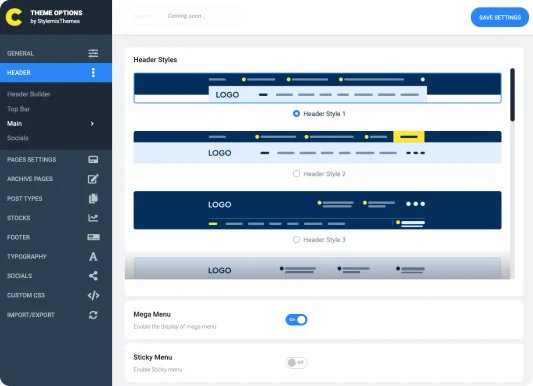
Task: Open the Custom CSS section
Action: (56, 295)
